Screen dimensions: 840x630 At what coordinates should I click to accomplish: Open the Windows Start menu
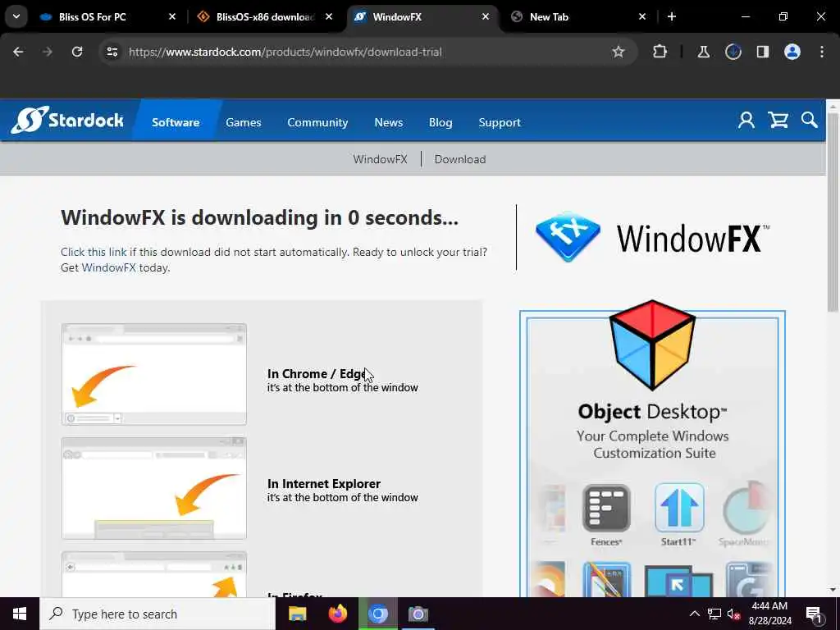[x=20, y=614]
